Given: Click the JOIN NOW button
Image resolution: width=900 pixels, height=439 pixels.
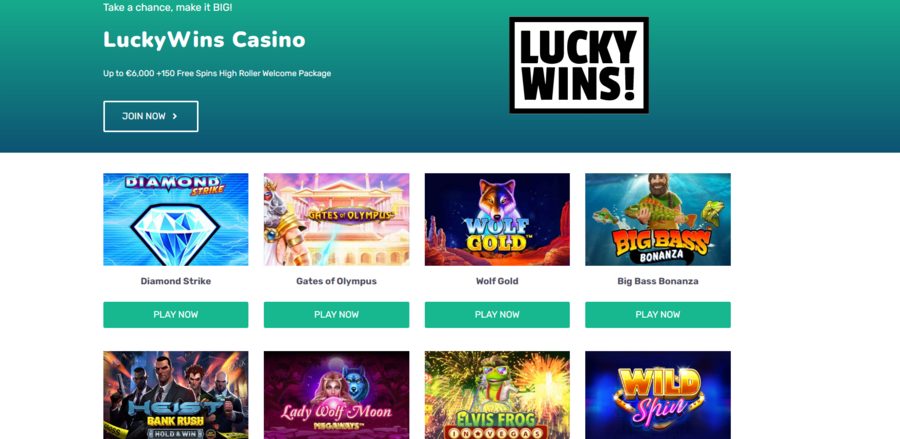Looking at the screenshot, I should (x=151, y=116).
